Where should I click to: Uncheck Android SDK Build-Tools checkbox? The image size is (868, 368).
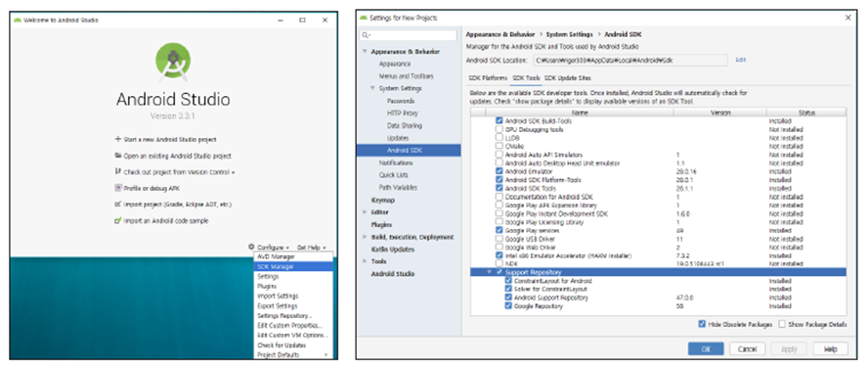click(499, 120)
